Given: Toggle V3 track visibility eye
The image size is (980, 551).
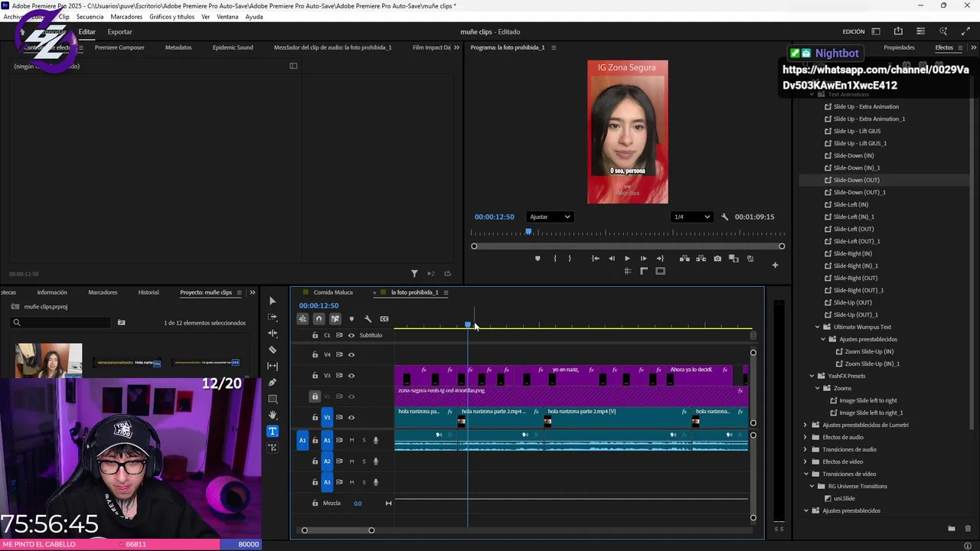Looking at the screenshot, I should coord(351,376).
